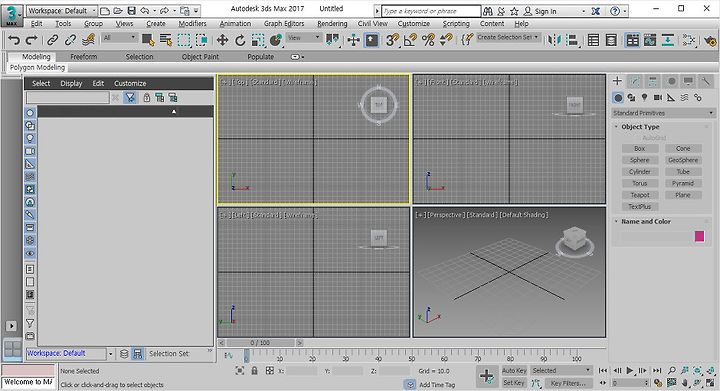Open the Workspace: Default dropdown in title bar

(x=62, y=10)
